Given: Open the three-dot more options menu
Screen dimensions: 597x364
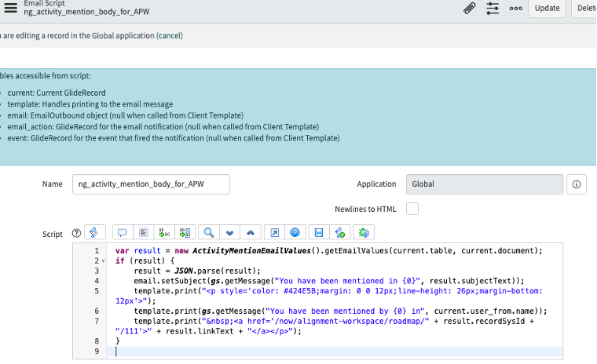Looking at the screenshot, I should point(515,9).
